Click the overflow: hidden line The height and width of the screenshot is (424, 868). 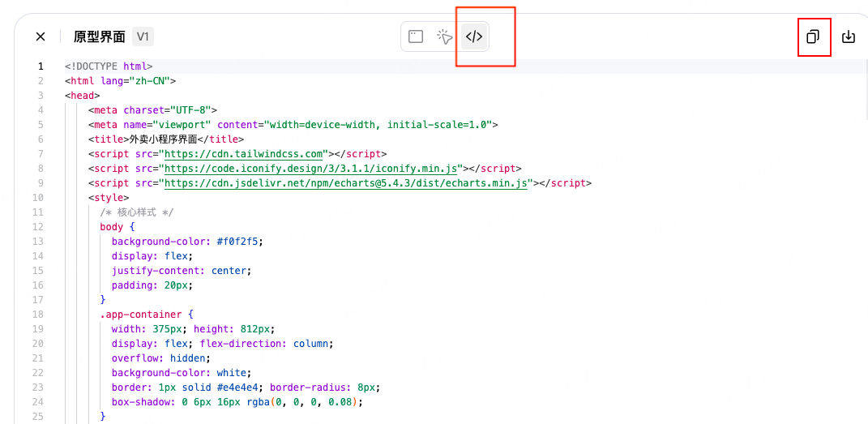click(161, 358)
